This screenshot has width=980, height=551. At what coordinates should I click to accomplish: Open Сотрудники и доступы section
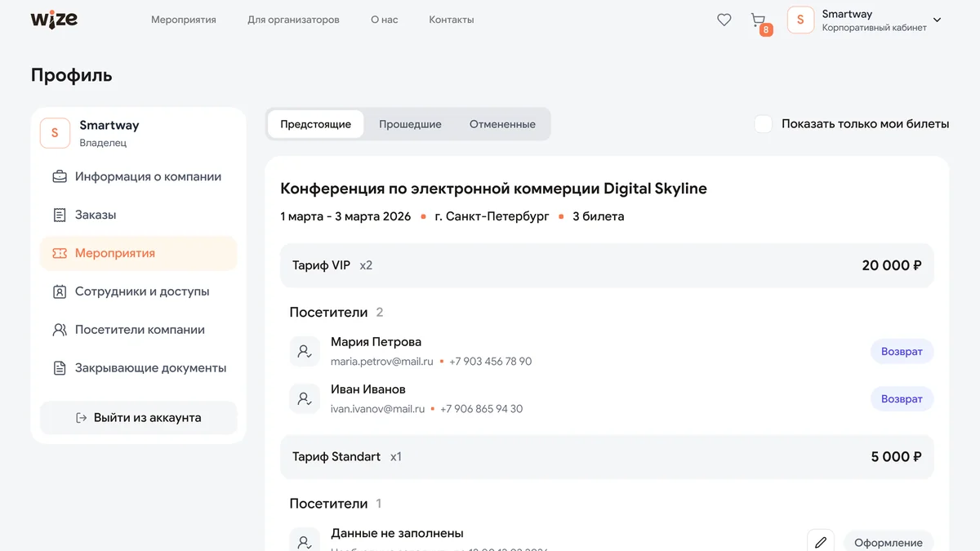[x=139, y=291]
